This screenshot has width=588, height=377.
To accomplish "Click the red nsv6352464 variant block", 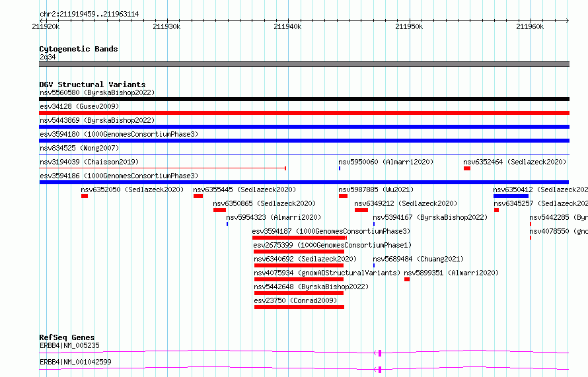I will tap(467, 168).
